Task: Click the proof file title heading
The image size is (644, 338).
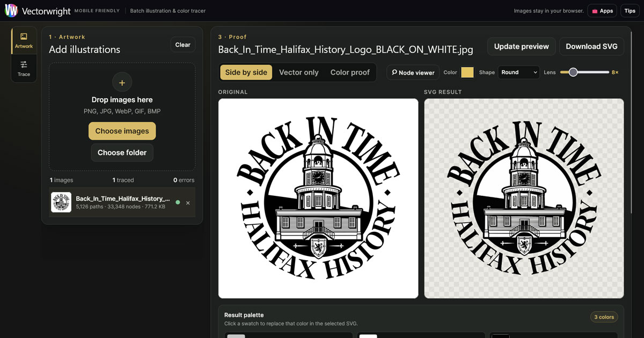Action: (346, 49)
